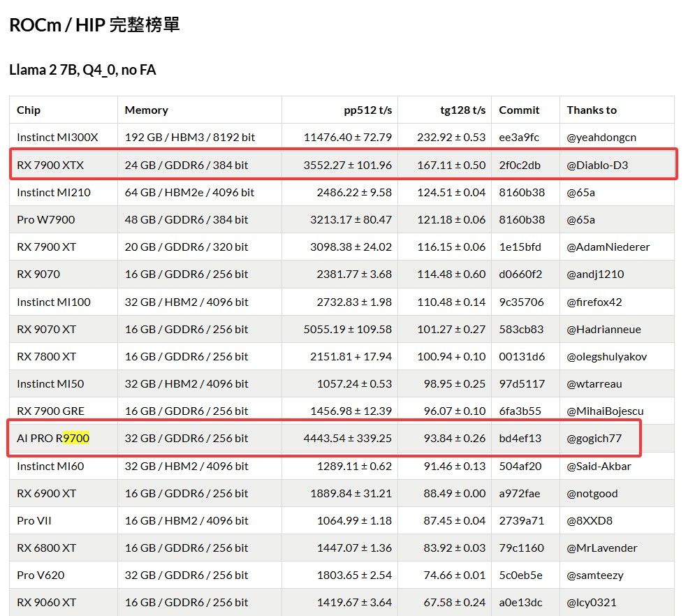Open commit 583cb83
This screenshot has width=695, height=616.
pyautogui.click(x=521, y=329)
